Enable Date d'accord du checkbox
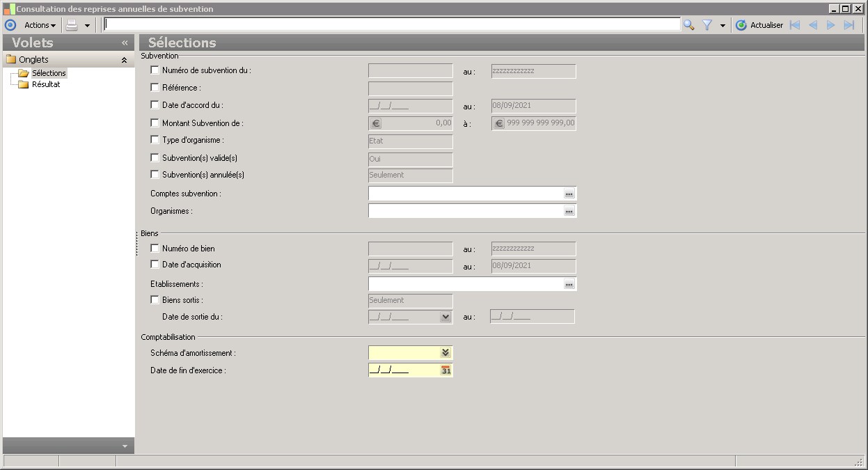This screenshot has width=868, height=470. click(x=155, y=105)
